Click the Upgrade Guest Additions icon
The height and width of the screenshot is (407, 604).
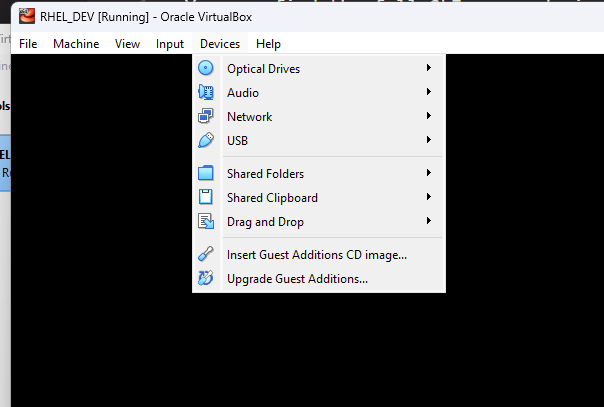pyautogui.click(x=206, y=278)
